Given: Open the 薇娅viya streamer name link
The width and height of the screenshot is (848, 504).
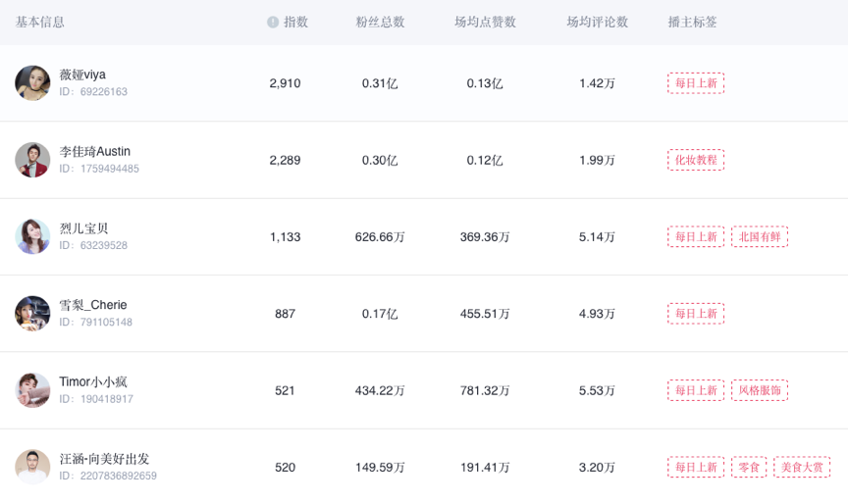Looking at the screenshot, I should coord(82,75).
